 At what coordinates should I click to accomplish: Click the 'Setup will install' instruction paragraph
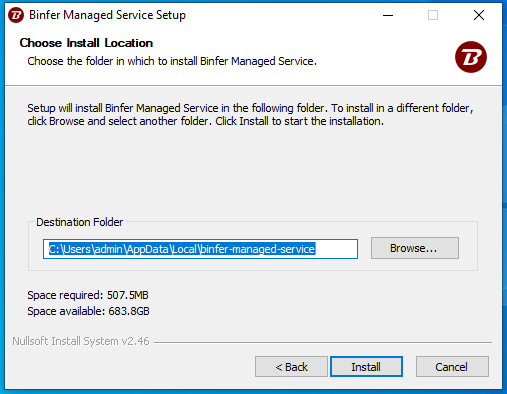tap(250, 115)
